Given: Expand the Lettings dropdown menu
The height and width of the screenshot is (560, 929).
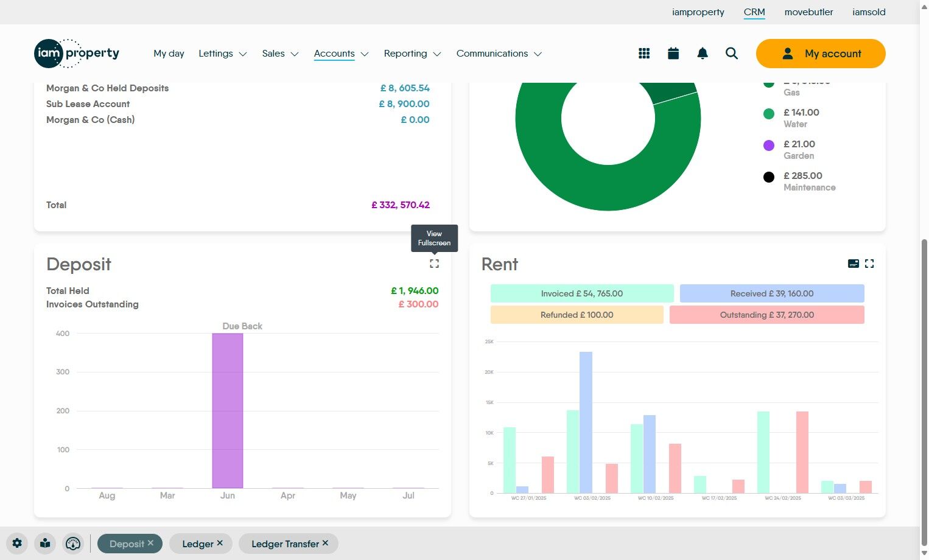Looking at the screenshot, I should point(223,54).
